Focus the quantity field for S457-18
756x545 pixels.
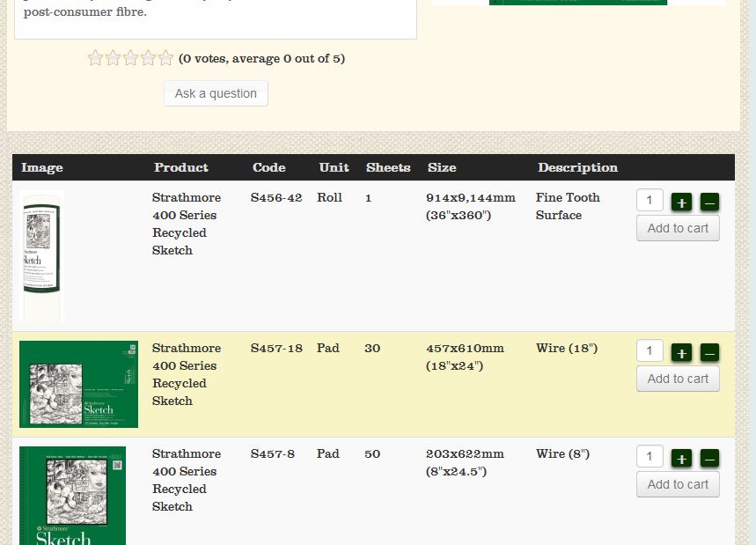(650, 350)
